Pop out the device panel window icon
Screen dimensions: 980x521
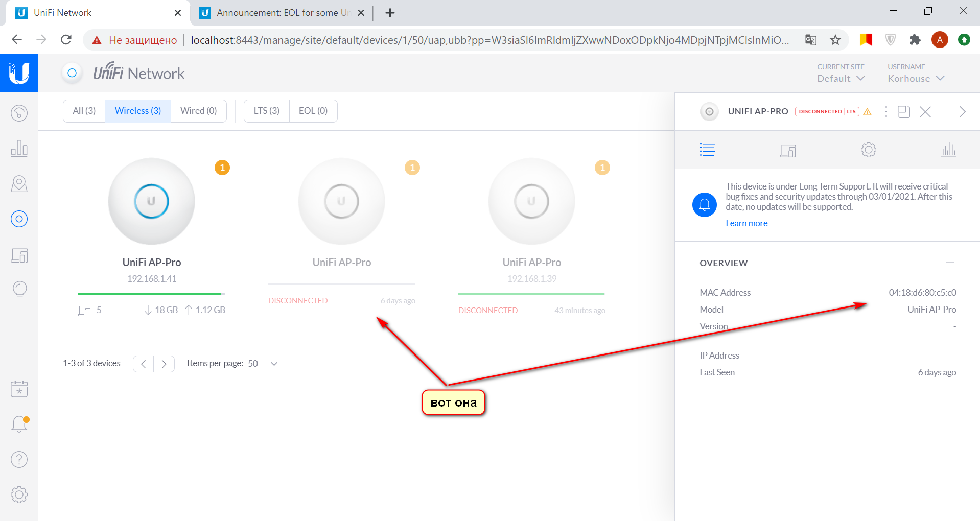tap(904, 112)
